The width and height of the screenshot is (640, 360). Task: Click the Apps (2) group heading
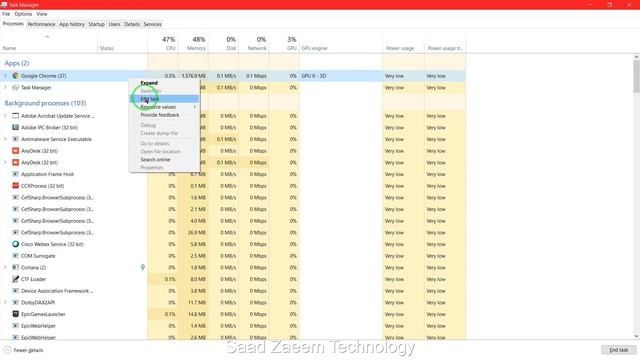coord(17,63)
